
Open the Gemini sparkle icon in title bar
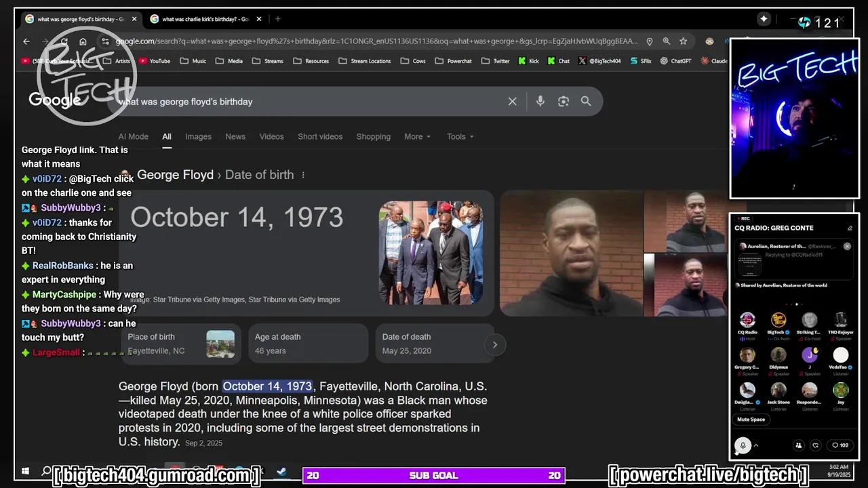(764, 19)
